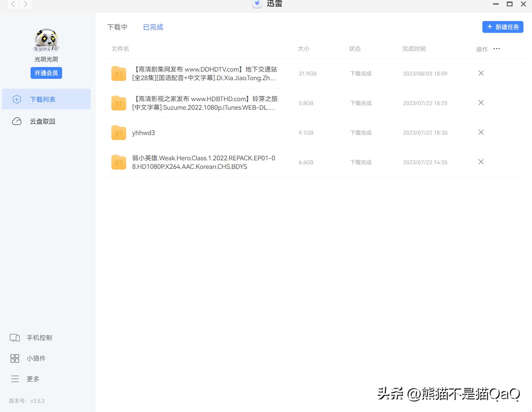The width and height of the screenshot is (532, 412).
Task: Delete the Suzume download with its X
Action: tap(481, 103)
